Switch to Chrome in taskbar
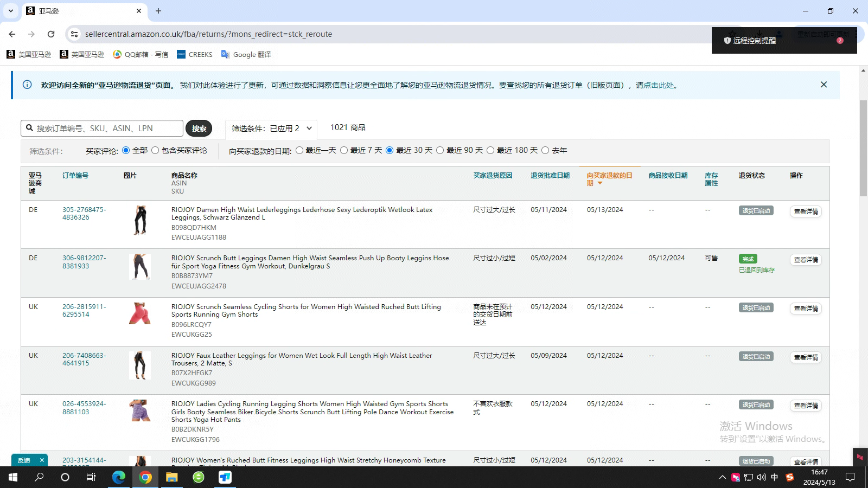 tap(145, 477)
